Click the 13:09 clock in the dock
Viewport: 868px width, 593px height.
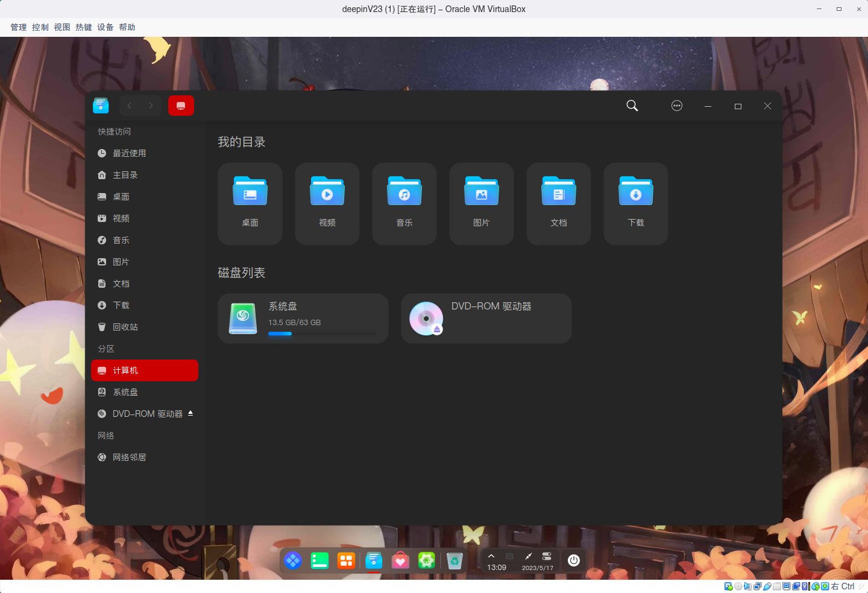coord(497,568)
